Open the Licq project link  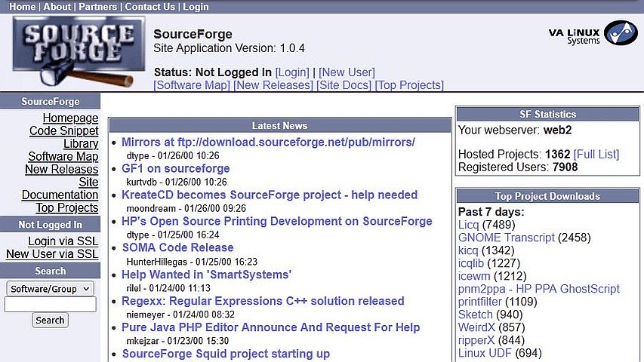[x=469, y=225]
